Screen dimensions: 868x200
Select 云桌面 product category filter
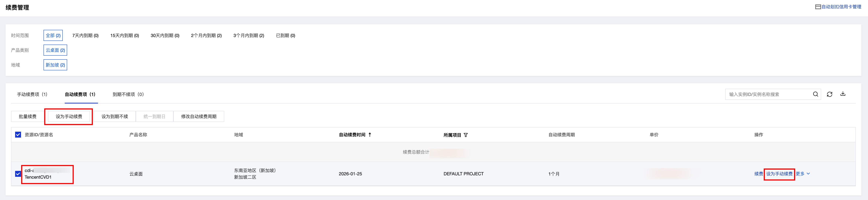(55, 50)
